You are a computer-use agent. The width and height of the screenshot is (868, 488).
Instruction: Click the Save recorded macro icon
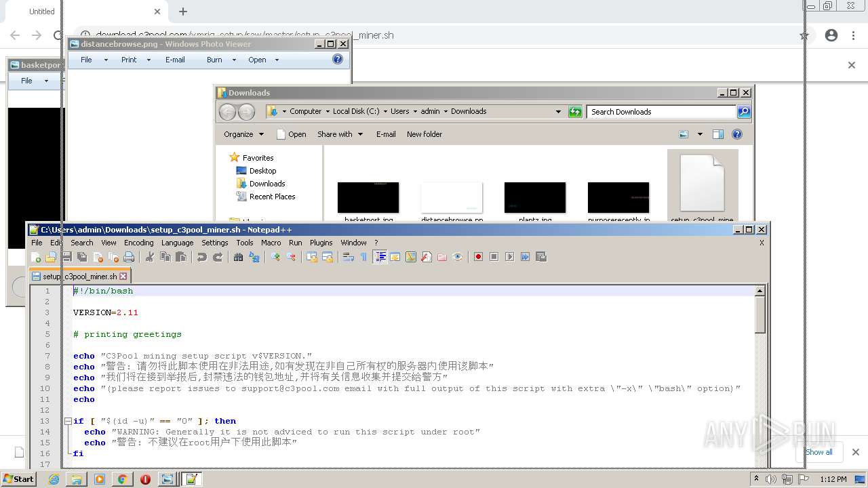coord(540,257)
